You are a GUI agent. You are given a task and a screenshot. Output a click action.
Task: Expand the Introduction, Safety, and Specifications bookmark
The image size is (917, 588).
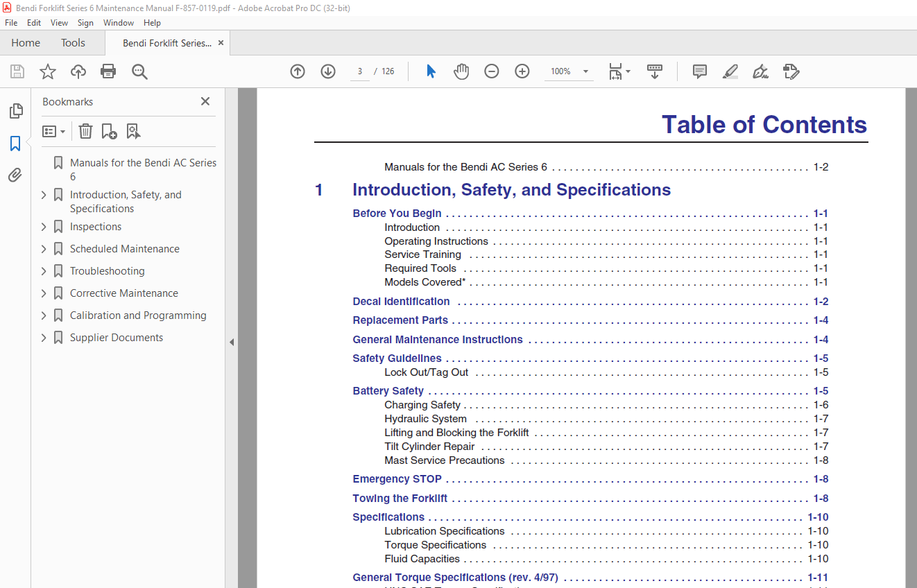click(44, 195)
